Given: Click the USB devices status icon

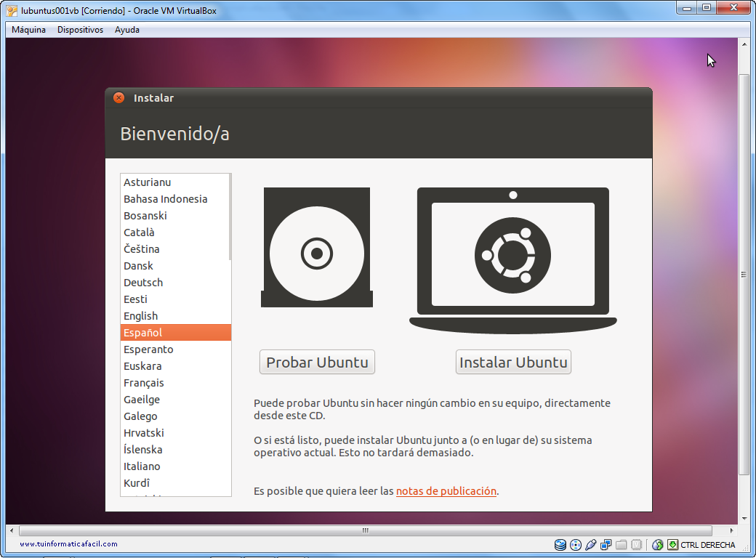Looking at the screenshot, I should pyautogui.click(x=590, y=545).
